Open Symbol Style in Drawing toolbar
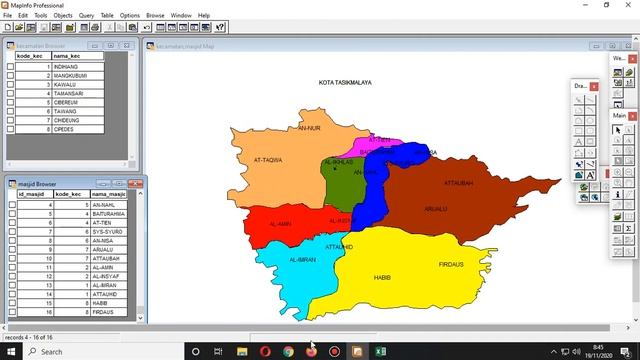 [x=579, y=164]
